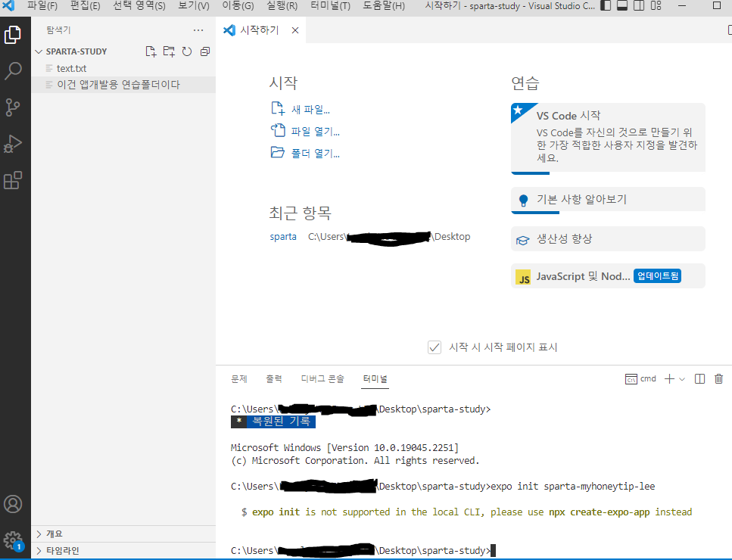Open customize layout icon
This screenshot has width=732, height=560.
[x=656, y=5]
